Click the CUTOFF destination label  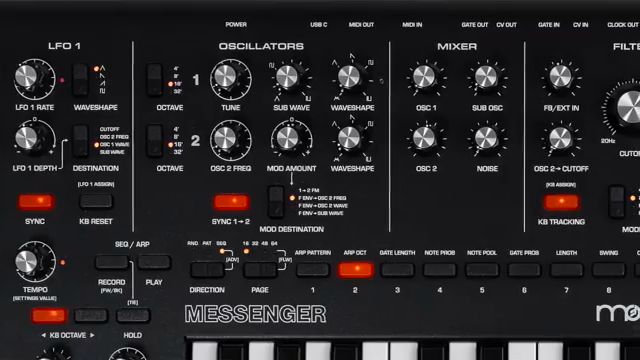(x=109, y=129)
